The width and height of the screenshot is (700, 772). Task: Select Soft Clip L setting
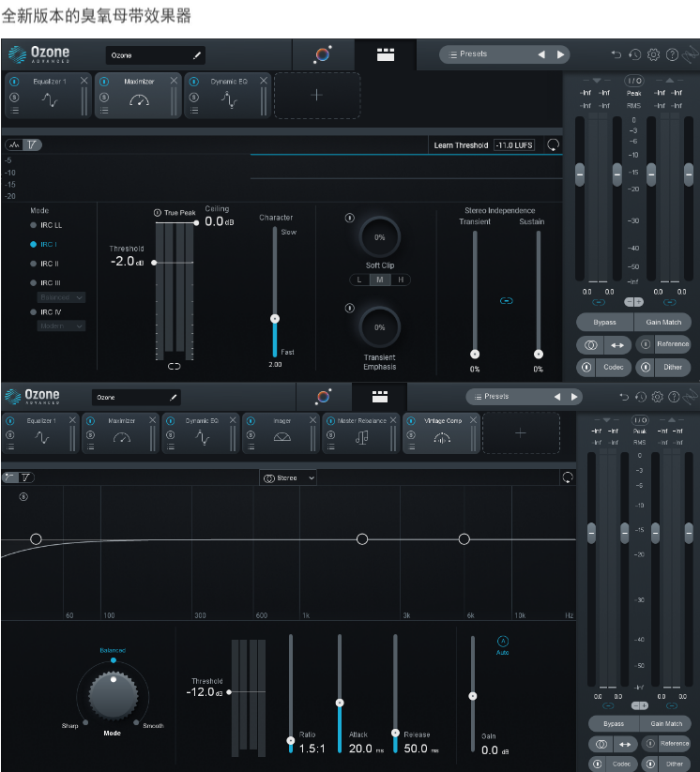point(359,280)
